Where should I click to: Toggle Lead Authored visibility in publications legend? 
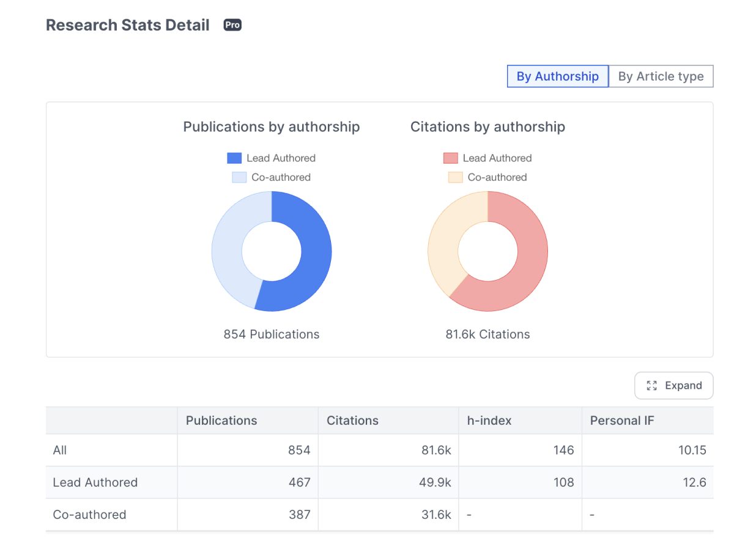(271, 158)
